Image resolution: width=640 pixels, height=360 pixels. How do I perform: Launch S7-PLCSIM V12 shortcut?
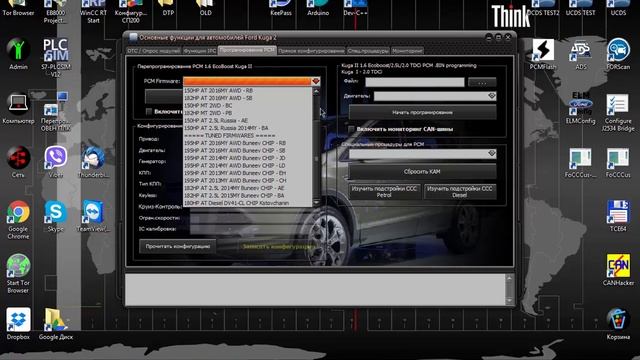tap(56, 58)
